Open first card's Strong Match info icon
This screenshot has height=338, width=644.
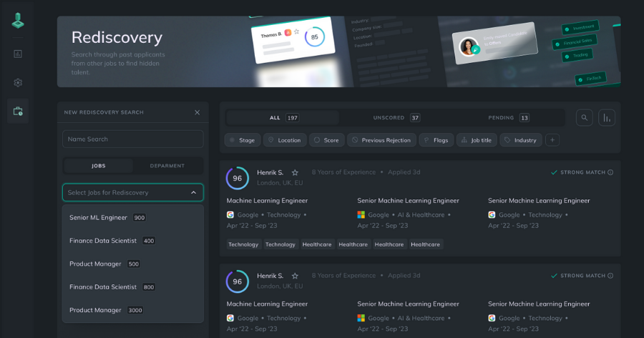(610, 172)
